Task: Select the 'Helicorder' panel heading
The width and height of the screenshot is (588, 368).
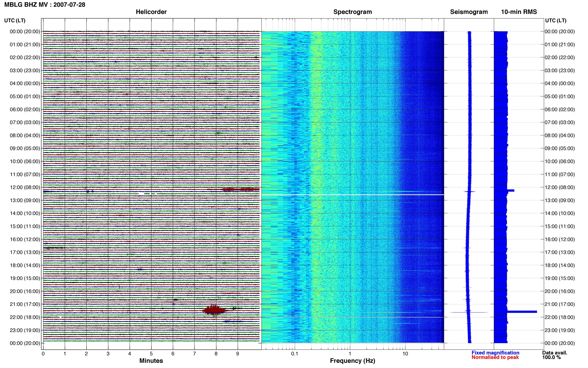Action: click(x=151, y=12)
